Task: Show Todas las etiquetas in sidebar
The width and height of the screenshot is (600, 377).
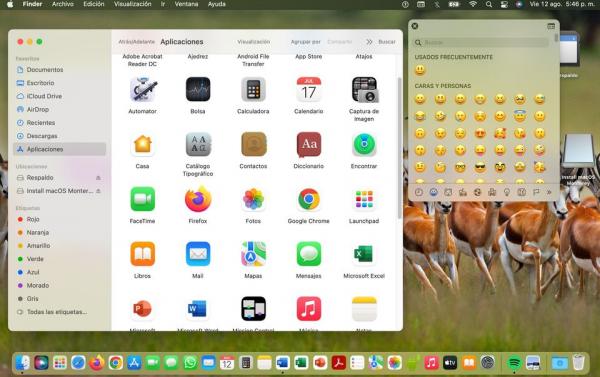Action: pos(59,312)
